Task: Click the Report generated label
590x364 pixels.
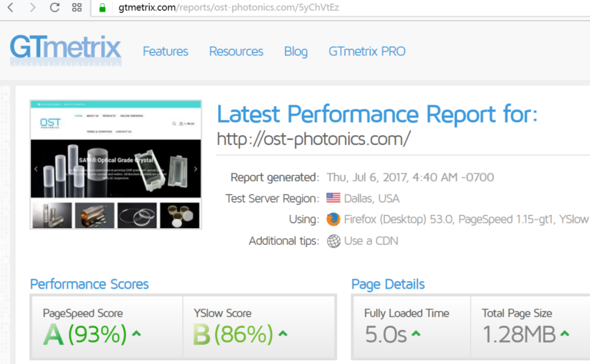Action: point(275,177)
